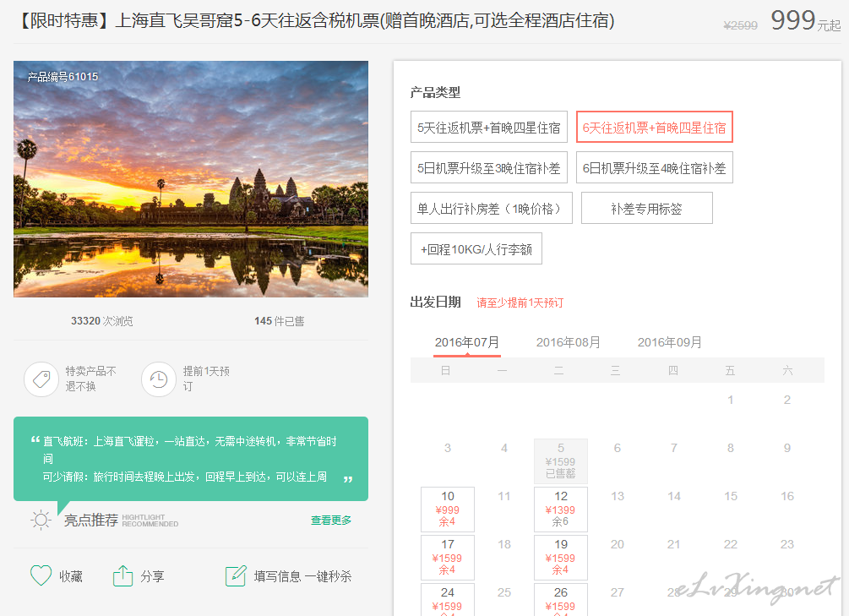The width and height of the screenshot is (849, 616).
Task: Click the fill-in-info edit pencil icon
Action: pos(236,576)
